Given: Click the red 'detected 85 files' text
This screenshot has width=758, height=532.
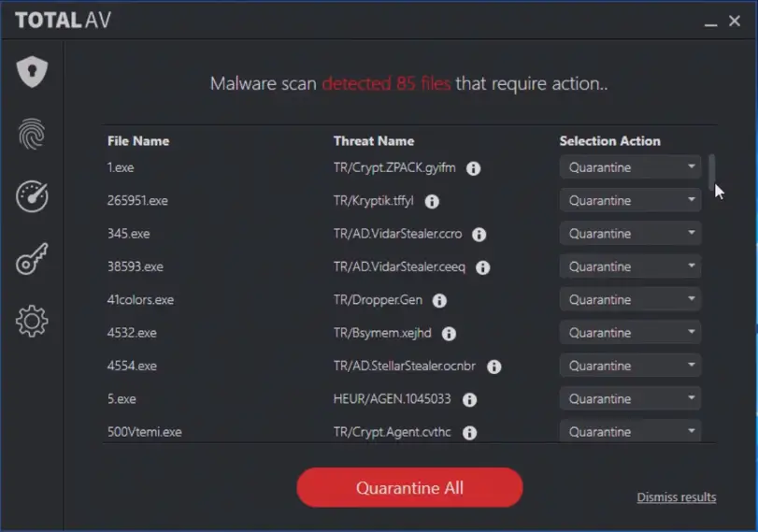Looking at the screenshot, I should (x=386, y=83).
